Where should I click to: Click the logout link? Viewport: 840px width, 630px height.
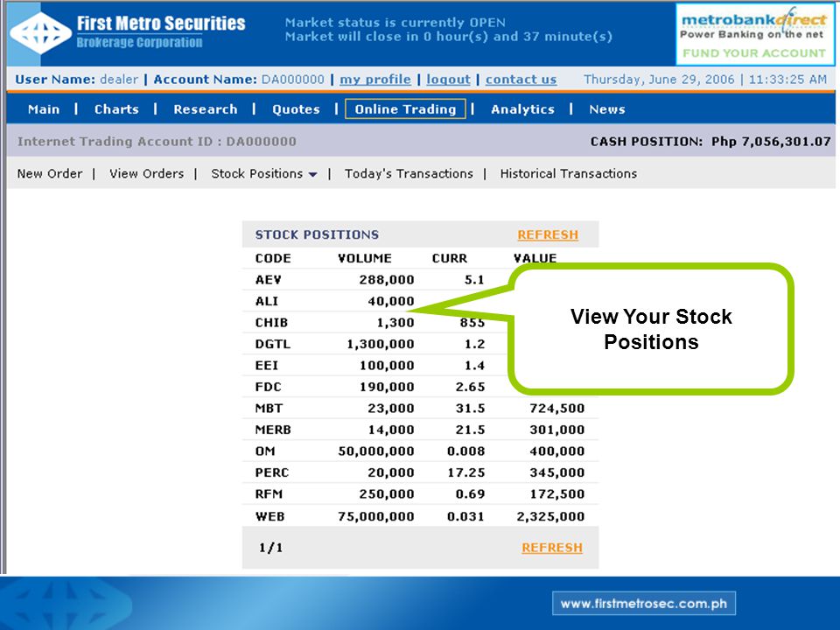[448, 80]
